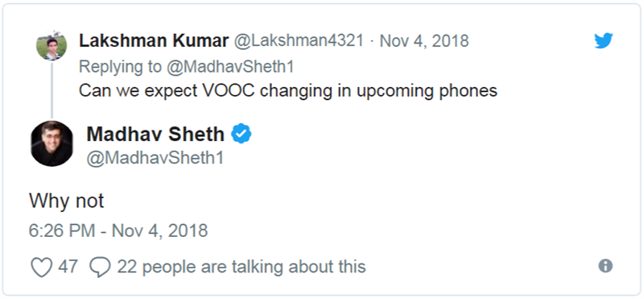644x299 pixels.
Task: Click the 'Replying to' label text
Action: [x=120, y=67]
